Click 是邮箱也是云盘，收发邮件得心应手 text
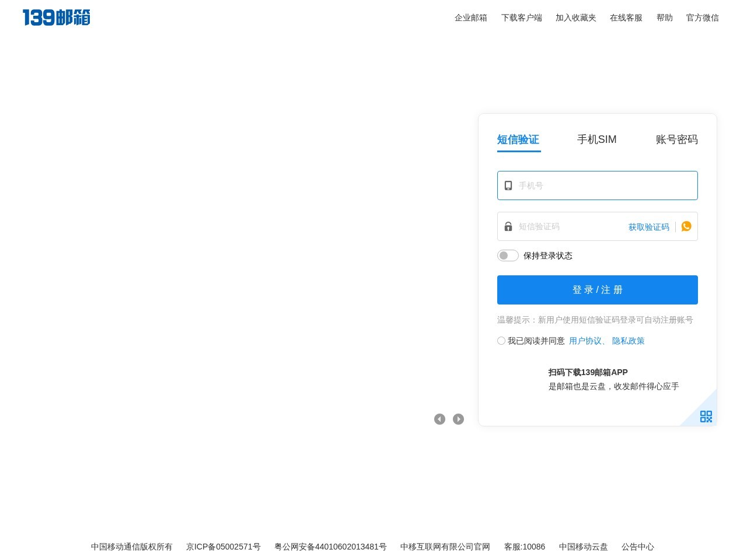Screen dimensions: 747x560 tap(613, 386)
